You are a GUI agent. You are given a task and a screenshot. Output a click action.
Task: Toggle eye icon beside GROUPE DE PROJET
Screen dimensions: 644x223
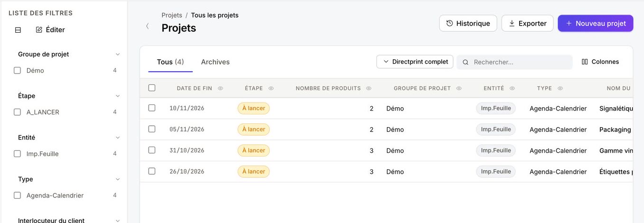(459, 88)
